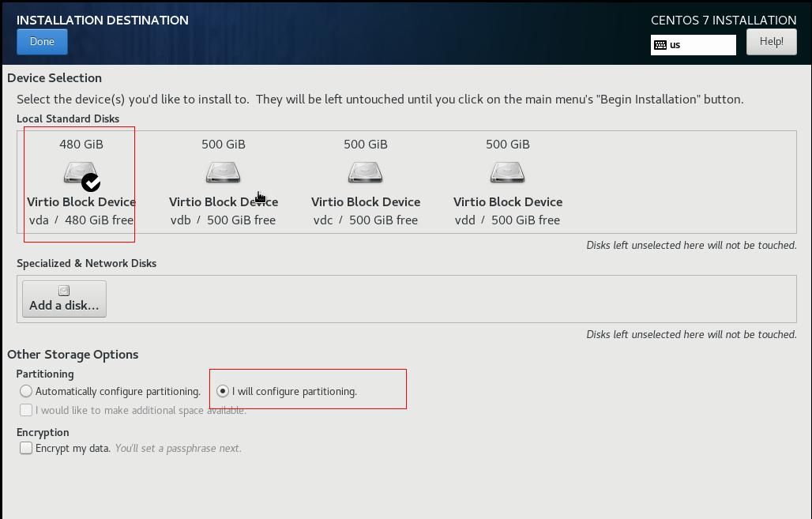Click the Add a disk... button label
Screen dimensions: 812x519
point(64,305)
